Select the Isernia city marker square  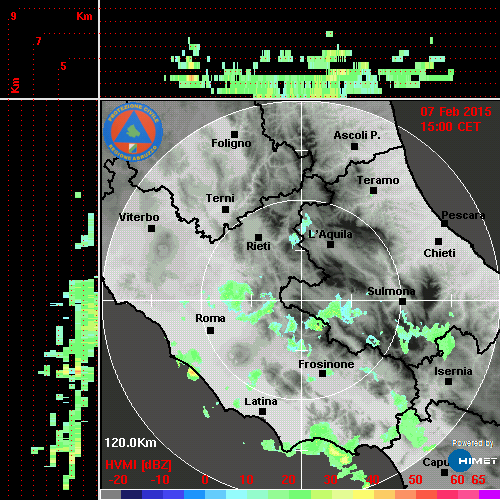pyautogui.click(x=449, y=381)
